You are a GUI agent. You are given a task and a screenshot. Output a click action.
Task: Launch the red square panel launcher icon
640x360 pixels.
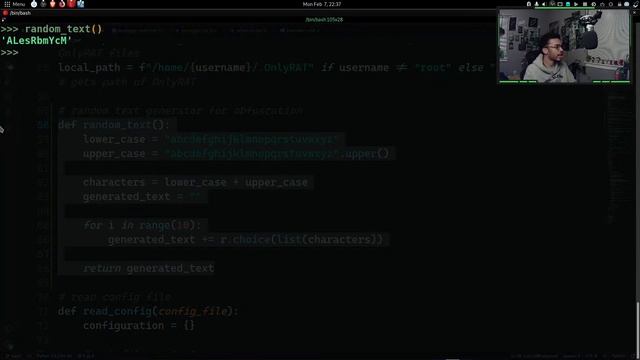click(x=71, y=4)
